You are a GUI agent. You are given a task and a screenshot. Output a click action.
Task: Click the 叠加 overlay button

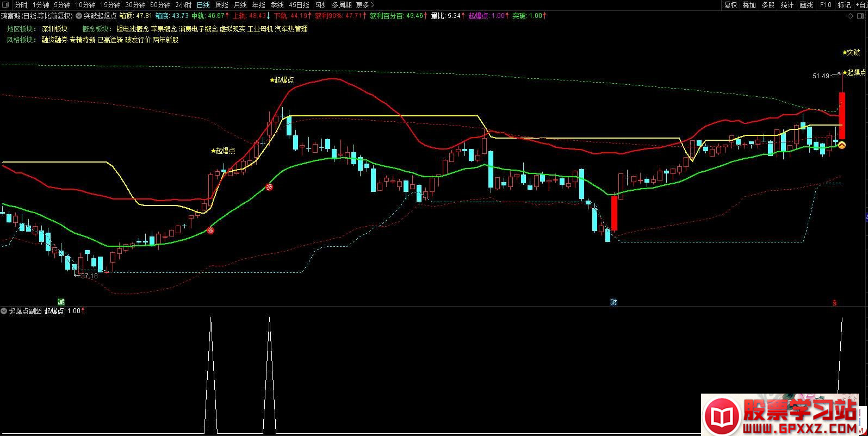tap(749, 5)
